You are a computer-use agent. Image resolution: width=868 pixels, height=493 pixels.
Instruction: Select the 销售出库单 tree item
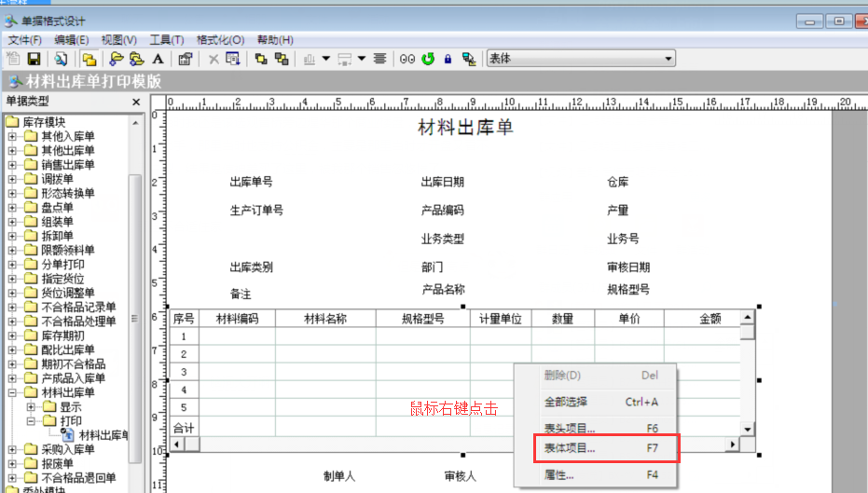pos(67,165)
